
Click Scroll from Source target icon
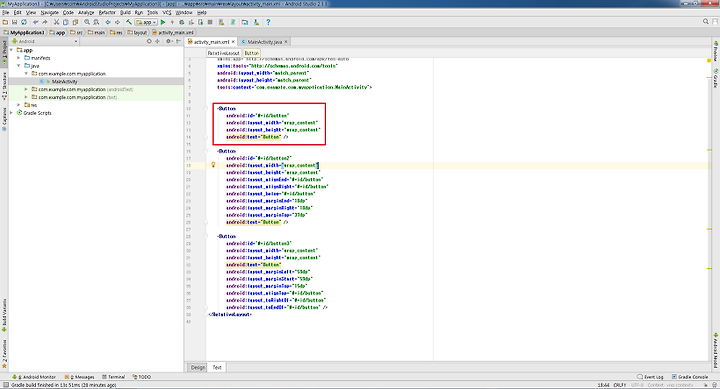click(149, 41)
